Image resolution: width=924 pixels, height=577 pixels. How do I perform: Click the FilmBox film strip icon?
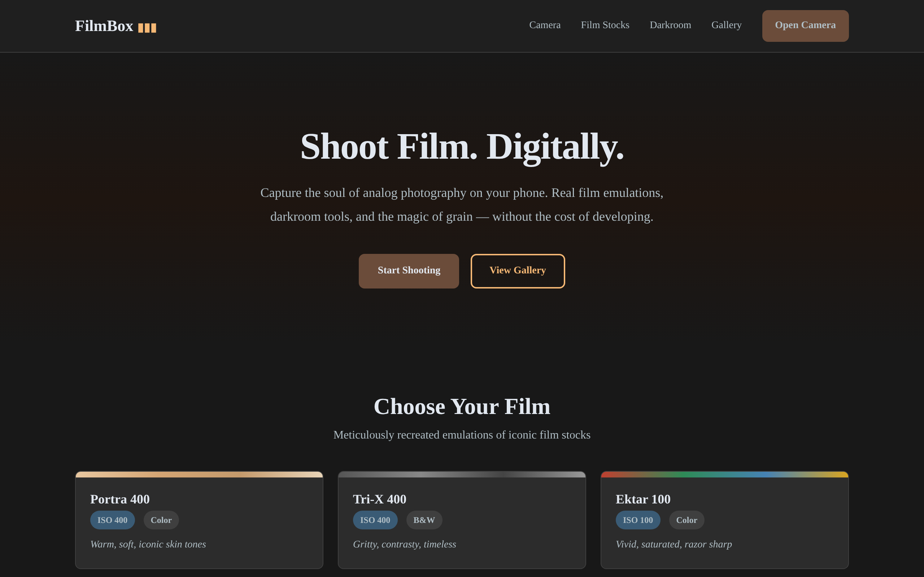point(147,27)
